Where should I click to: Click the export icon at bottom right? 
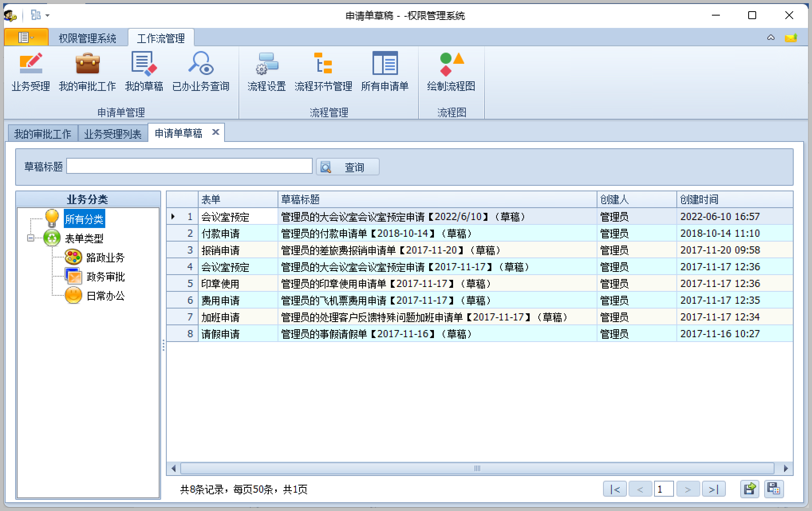coord(749,489)
